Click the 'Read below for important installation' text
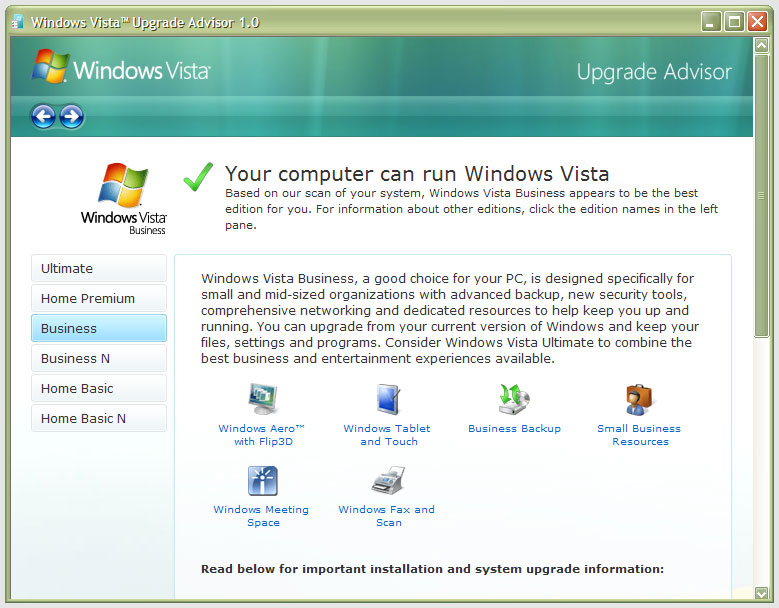The width and height of the screenshot is (779, 608). pyautogui.click(x=432, y=569)
